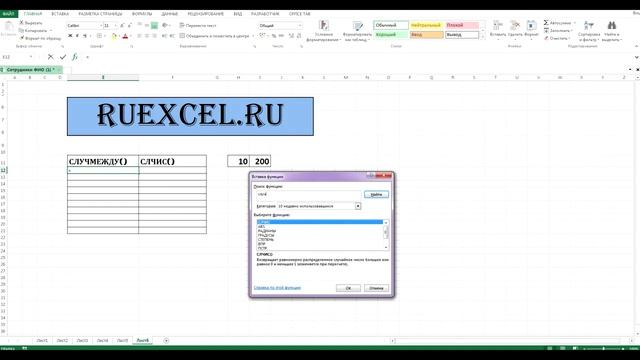Click the percent style icon
This screenshot has height=360, width=640.
pos(274,36)
